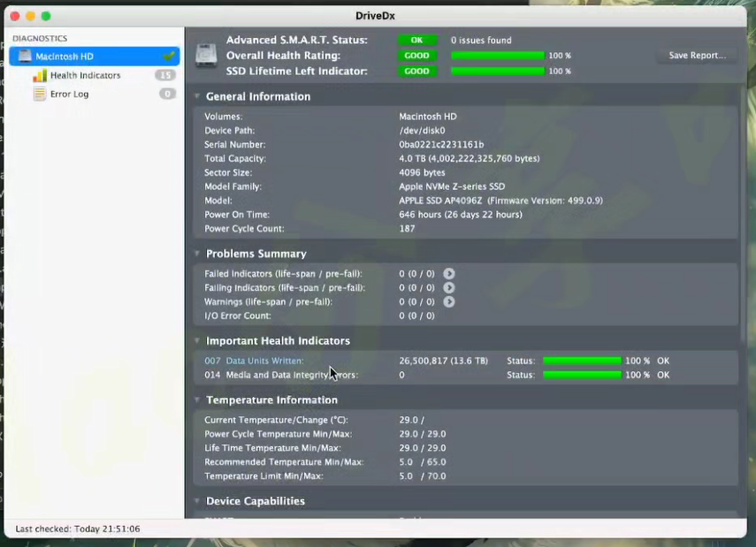Viewport: 756px width, 547px height.
Task: Minimize the DriveDx window with yellow button
Action: click(x=30, y=16)
